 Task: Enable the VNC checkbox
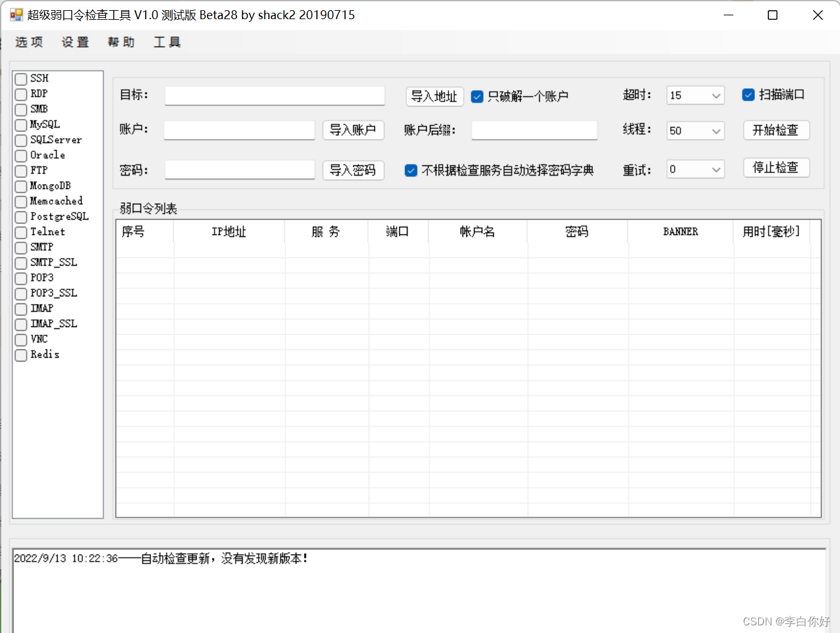[x=21, y=339]
